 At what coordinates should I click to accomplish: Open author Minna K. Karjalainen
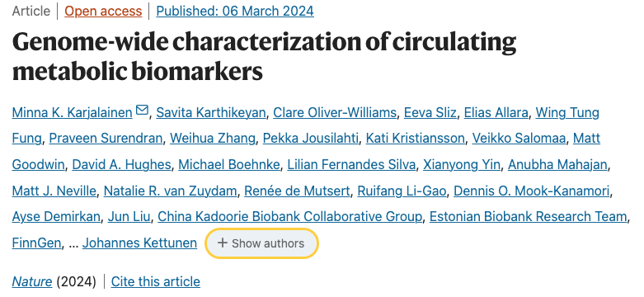point(73,112)
